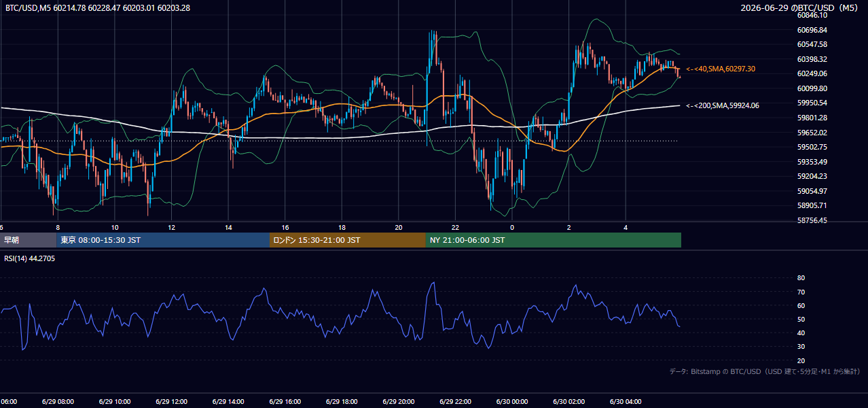Click RSI scale value 20
Screen dimensions: 868x408
pyautogui.click(x=801, y=360)
